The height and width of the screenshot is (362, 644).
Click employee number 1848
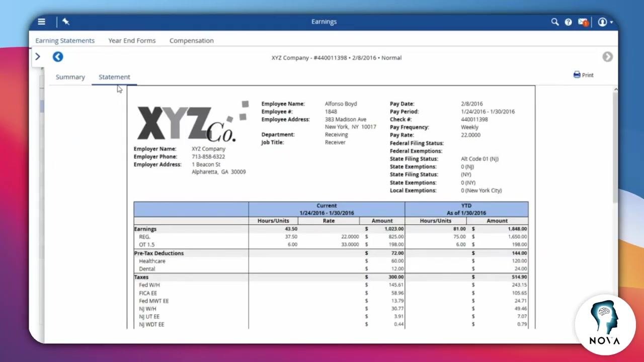click(331, 112)
